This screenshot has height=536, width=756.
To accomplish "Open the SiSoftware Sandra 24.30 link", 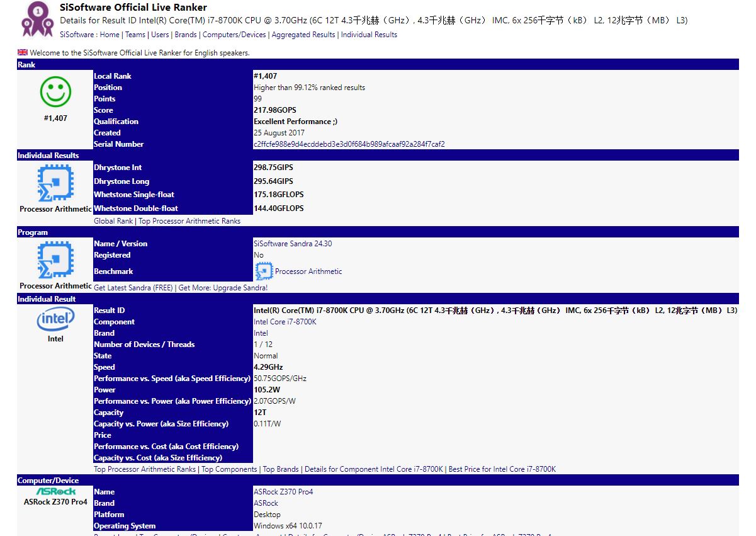I will [x=293, y=244].
